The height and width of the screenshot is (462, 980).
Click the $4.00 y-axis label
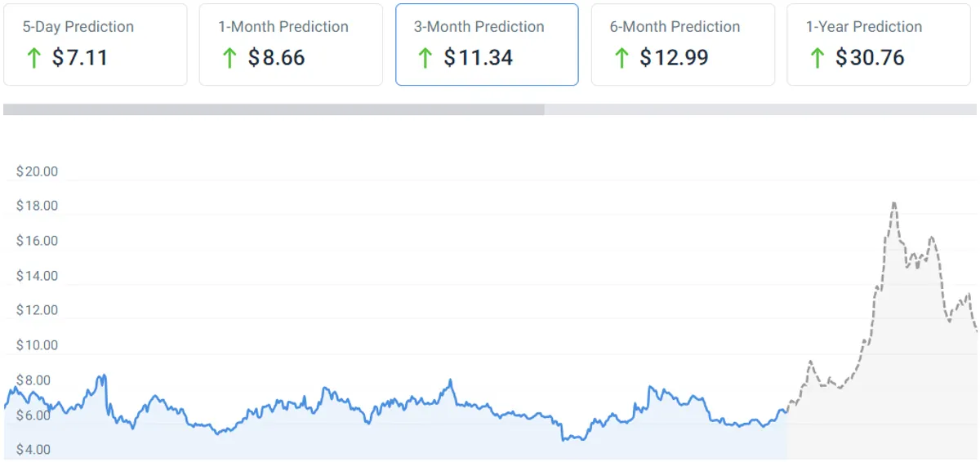34,450
